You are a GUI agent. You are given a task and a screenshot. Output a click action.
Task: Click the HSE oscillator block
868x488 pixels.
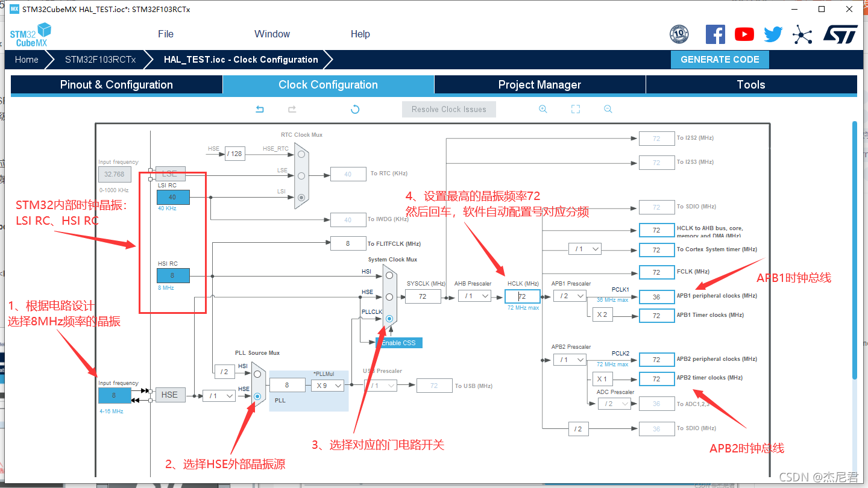click(x=170, y=395)
